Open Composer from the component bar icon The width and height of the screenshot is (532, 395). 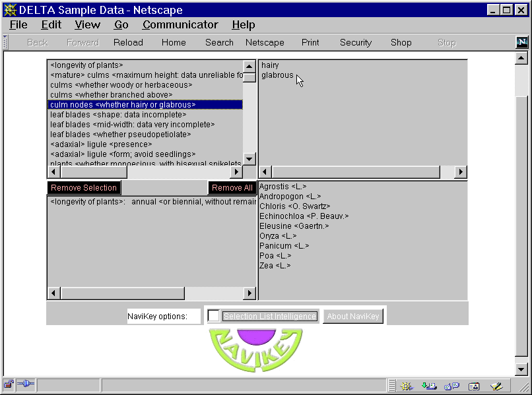496,386
